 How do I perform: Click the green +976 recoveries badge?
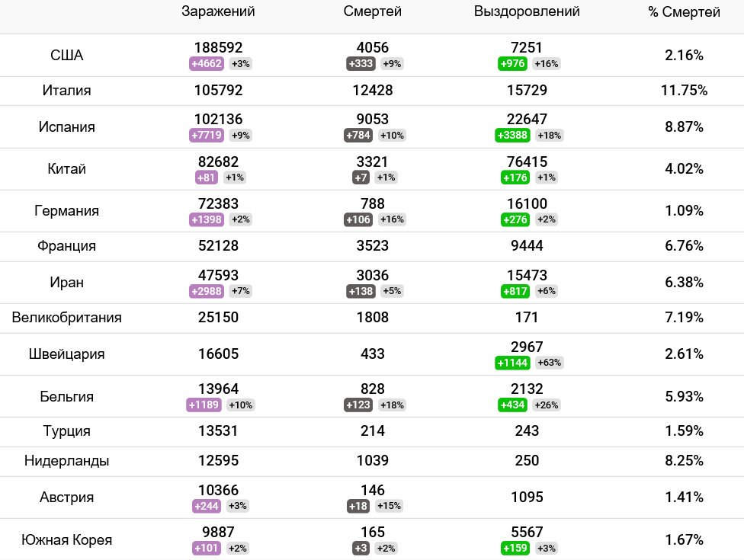click(x=513, y=64)
